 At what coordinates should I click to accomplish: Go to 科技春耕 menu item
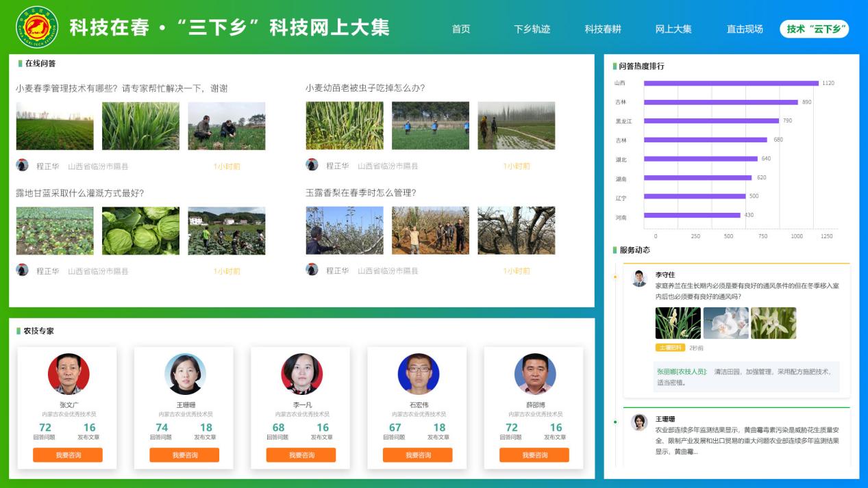[x=602, y=29]
